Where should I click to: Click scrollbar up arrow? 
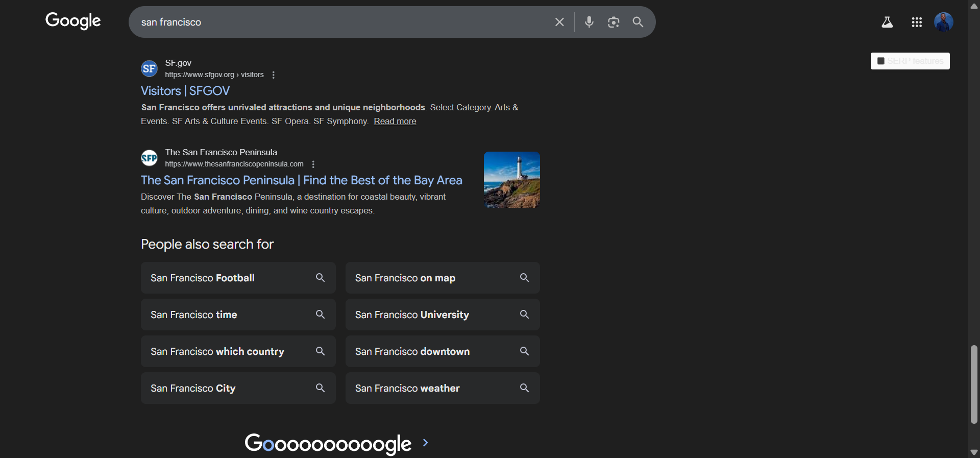[974, 6]
